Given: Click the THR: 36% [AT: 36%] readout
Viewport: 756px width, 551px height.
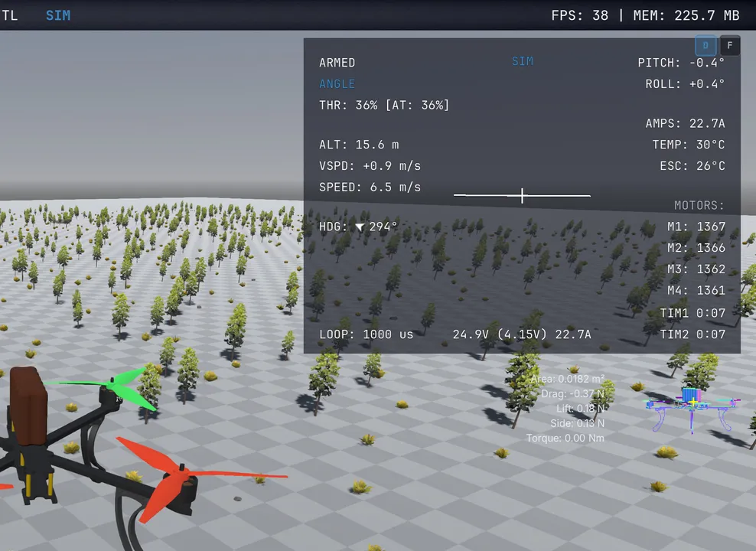Looking at the screenshot, I should click(384, 105).
